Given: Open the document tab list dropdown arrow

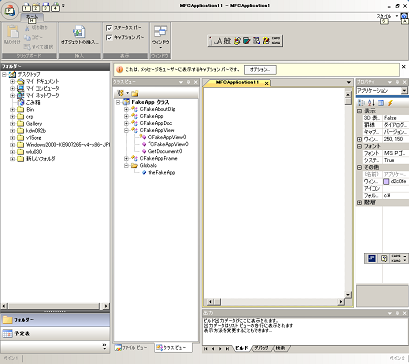Looking at the screenshot, I should point(349,82).
